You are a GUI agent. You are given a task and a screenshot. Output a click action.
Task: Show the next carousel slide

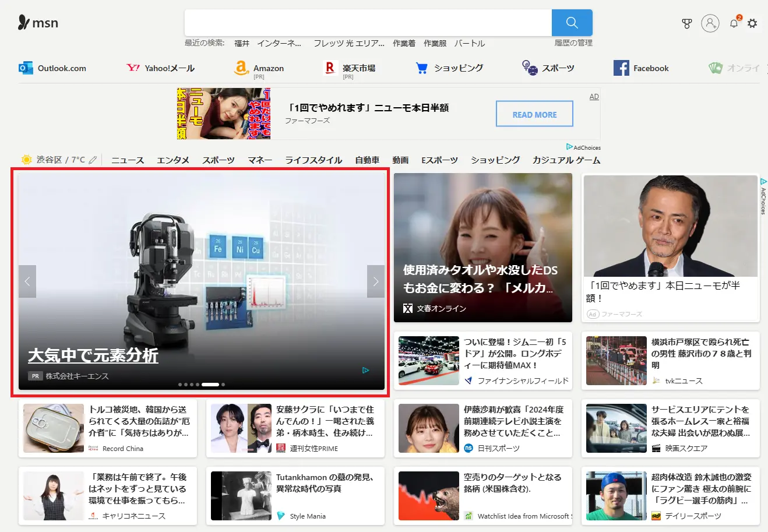(x=376, y=281)
